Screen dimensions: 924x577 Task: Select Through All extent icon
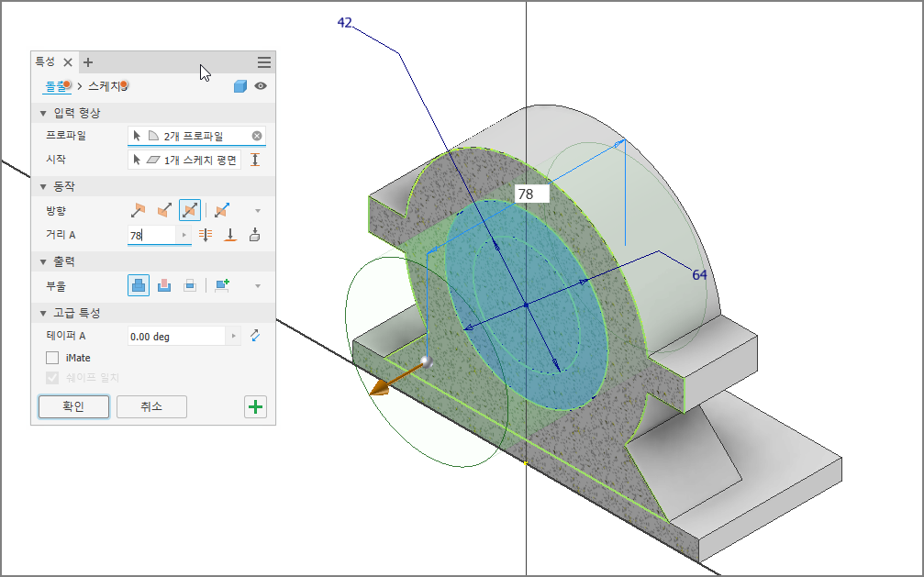point(205,235)
